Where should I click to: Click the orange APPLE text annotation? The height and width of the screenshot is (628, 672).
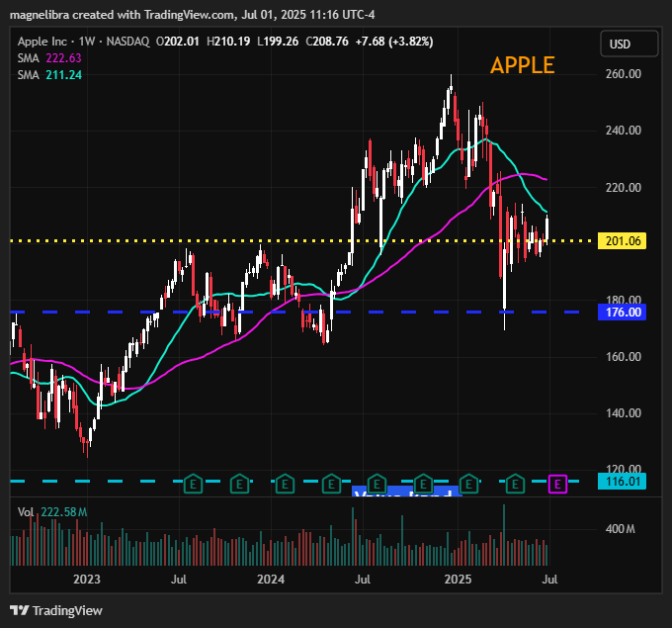(523, 65)
